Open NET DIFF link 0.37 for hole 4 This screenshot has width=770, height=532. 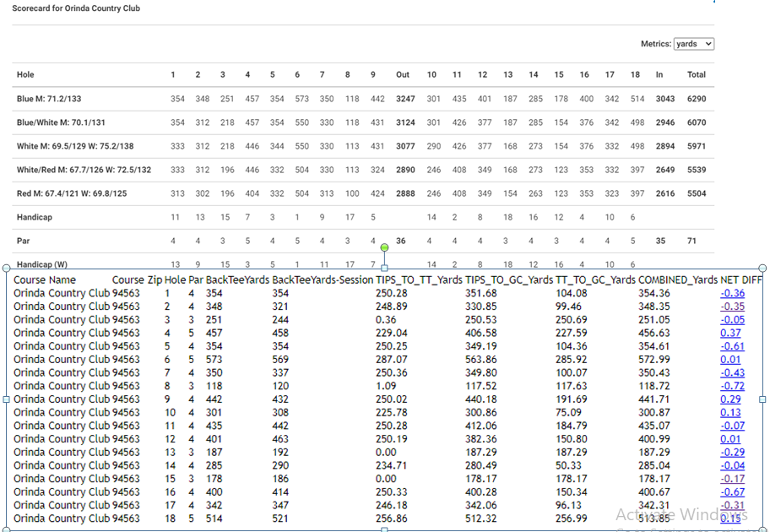(x=730, y=333)
